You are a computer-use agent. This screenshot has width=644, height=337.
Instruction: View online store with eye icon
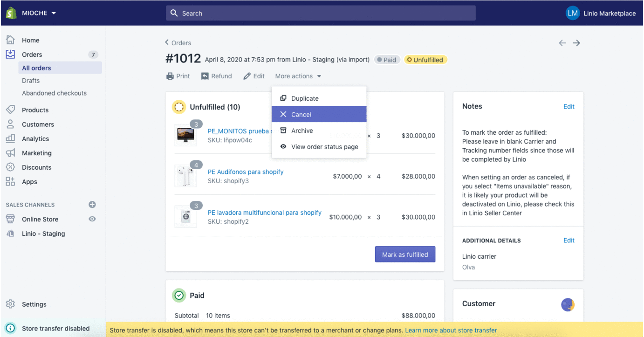[x=92, y=219]
